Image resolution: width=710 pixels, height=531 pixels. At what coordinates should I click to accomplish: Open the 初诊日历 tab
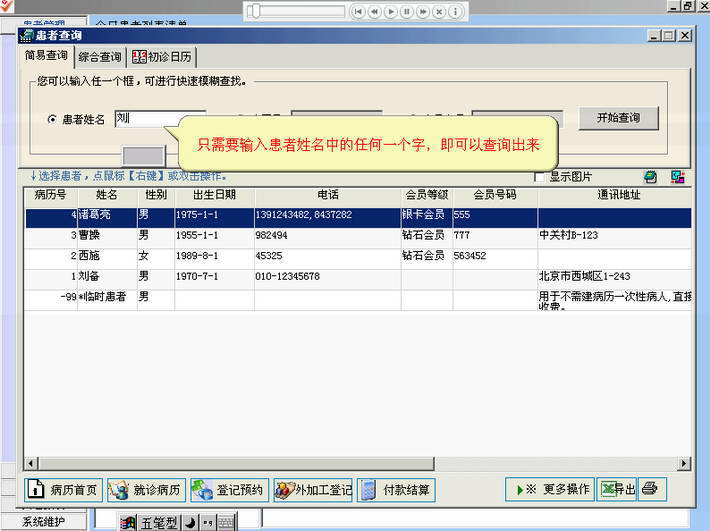click(x=162, y=57)
